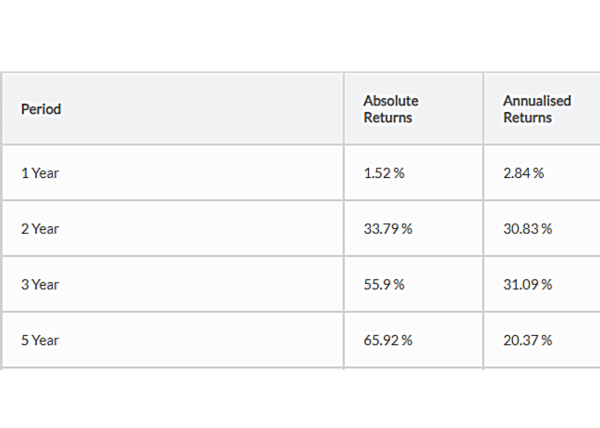The image size is (600, 428).
Task: Click the percent sign after 33.79
Action: point(407,229)
